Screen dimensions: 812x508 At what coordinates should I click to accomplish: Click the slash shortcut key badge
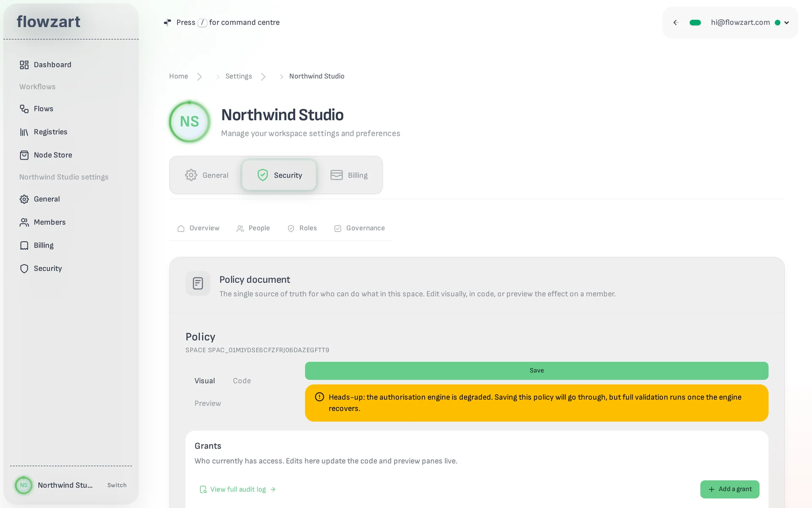(203, 23)
